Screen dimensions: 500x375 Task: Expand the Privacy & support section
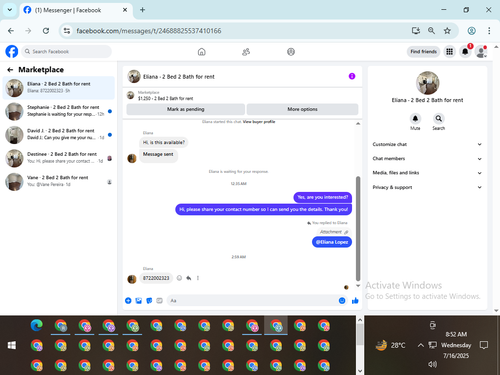[427, 187]
